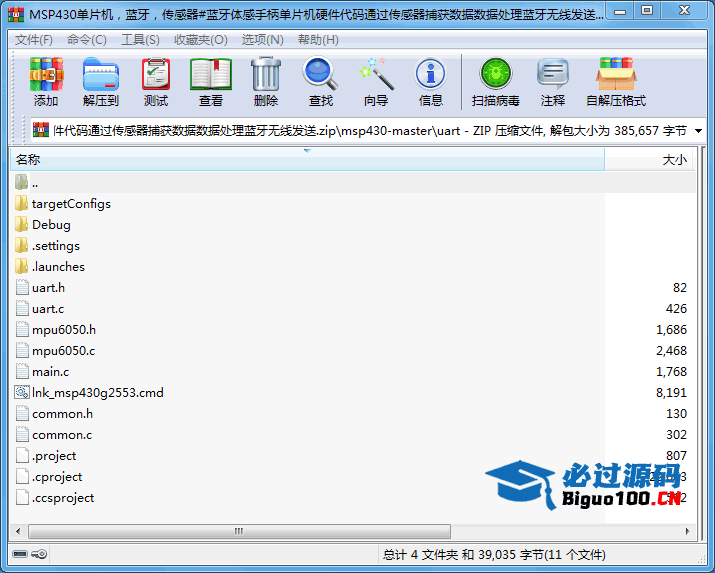This screenshot has height=573, width=715.
Task: Click the 删除 (Delete) trash icon
Action: coord(266,80)
